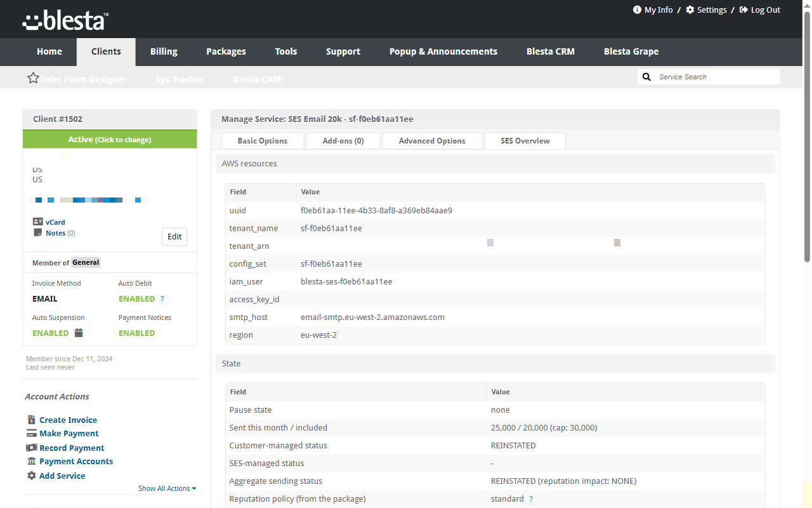Open the Packages menu

point(226,51)
